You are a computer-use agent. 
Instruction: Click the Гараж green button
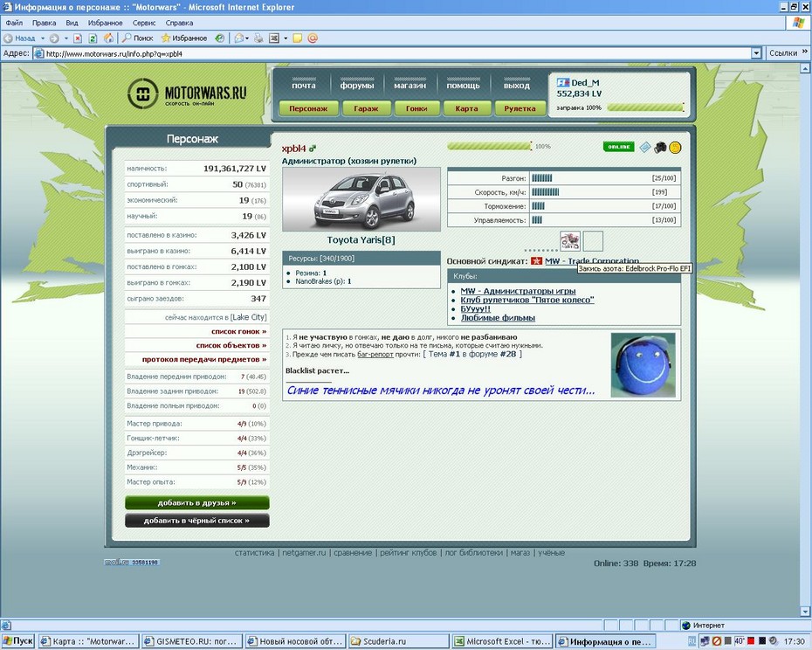pyautogui.click(x=366, y=108)
